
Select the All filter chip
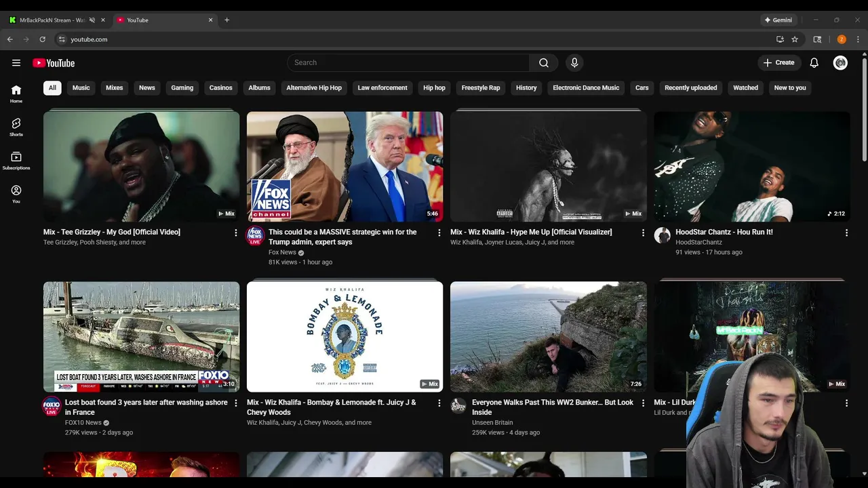point(52,88)
